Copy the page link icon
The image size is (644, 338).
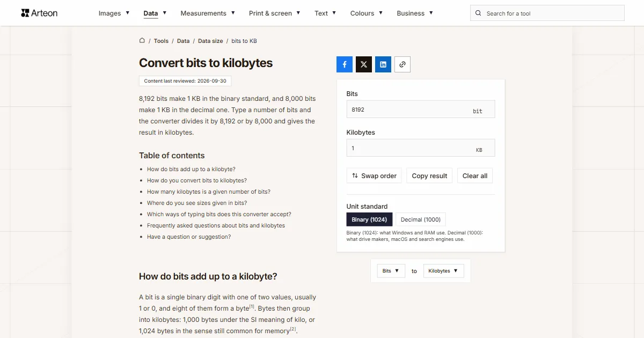[x=402, y=64]
